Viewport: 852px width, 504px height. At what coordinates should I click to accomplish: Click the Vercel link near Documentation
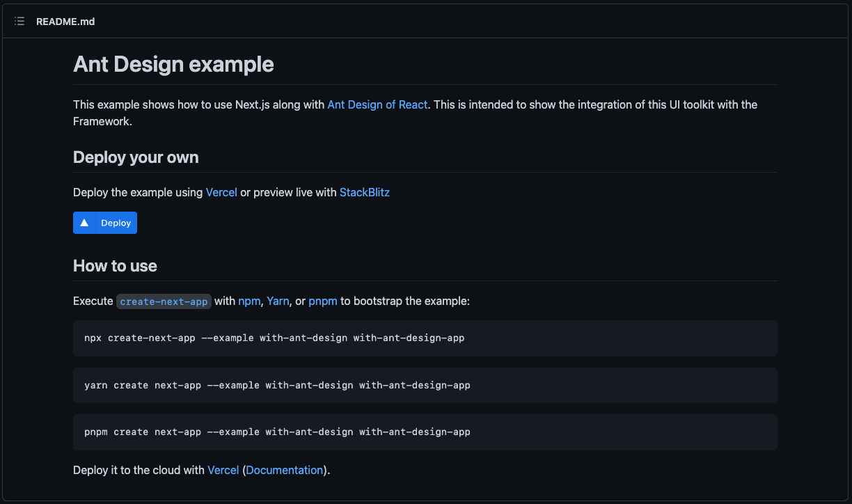(223, 470)
